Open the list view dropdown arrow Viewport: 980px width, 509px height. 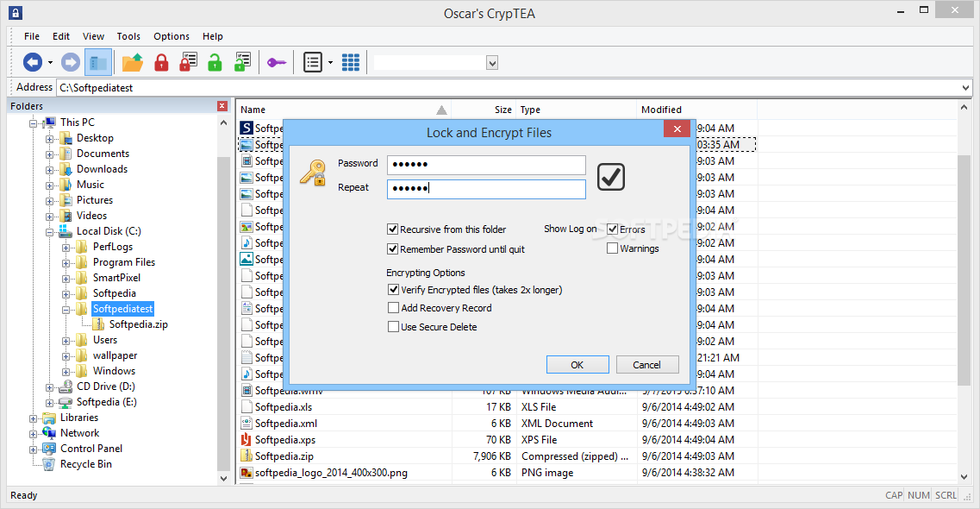[x=330, y=62]
